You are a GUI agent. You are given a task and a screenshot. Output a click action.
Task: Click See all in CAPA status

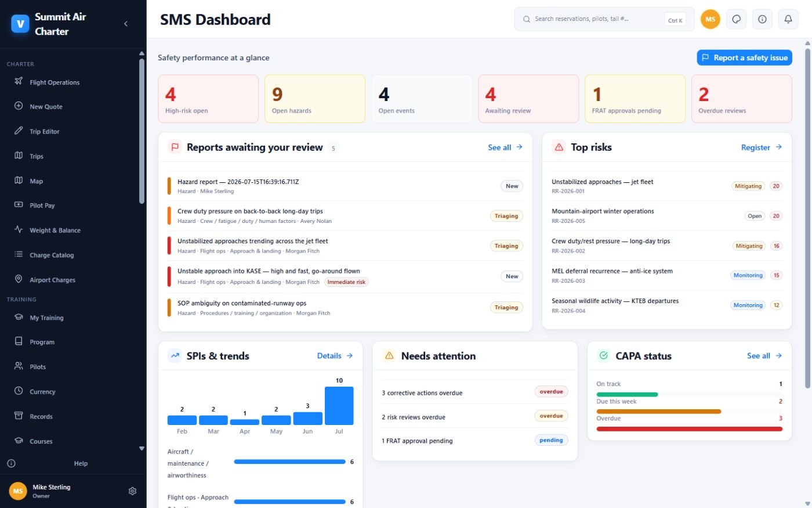point(764,356)
